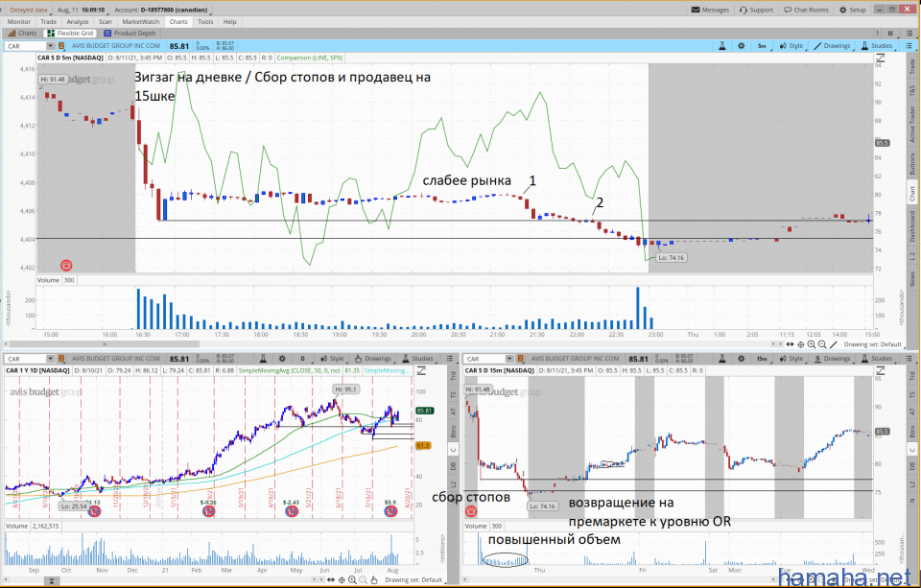
Task: Change the 15m timeframe selector
Action: 762,359
